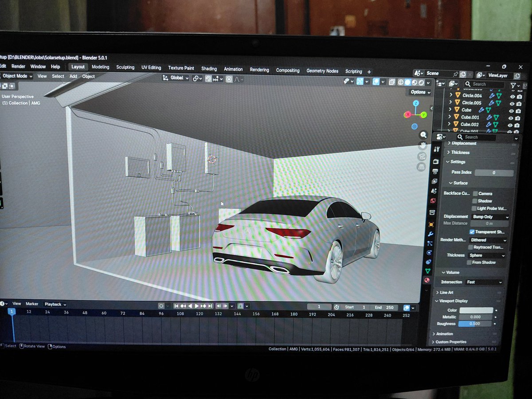
Task: Click the new scene icon beside Scene
Action: pyautogui.click(x=463, y=74)
